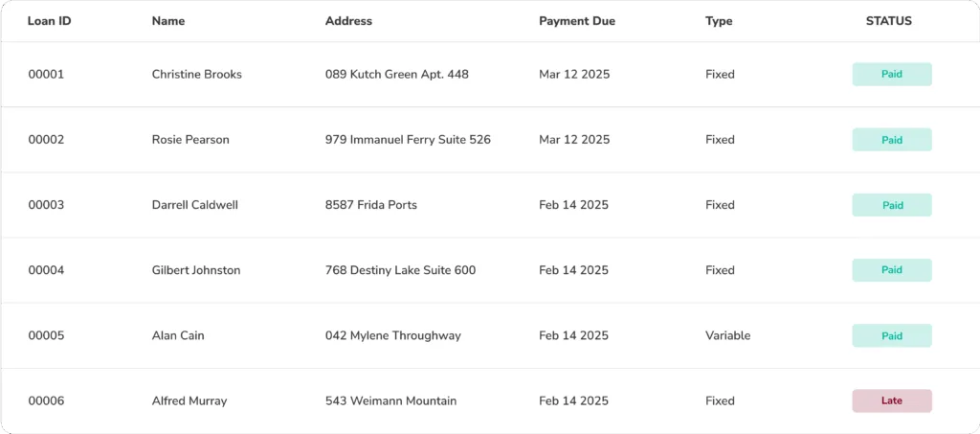Select loan ID 00001
This screenshot has width=980, height=434.
coord(46,75)
